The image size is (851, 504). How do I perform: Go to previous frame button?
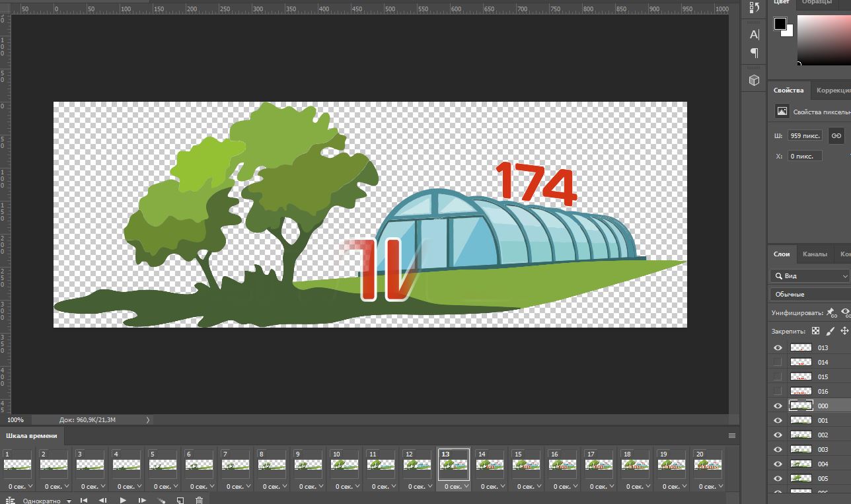coord(102,501)
